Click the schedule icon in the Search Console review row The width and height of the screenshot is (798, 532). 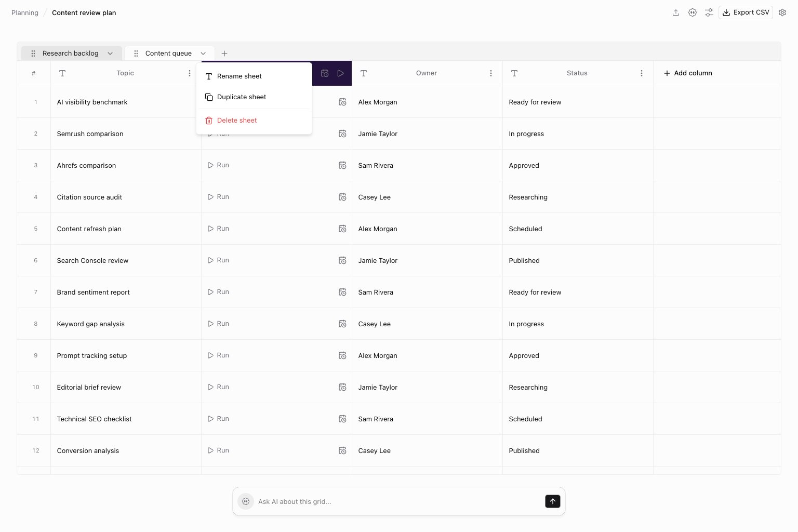[x=342, y=261]
